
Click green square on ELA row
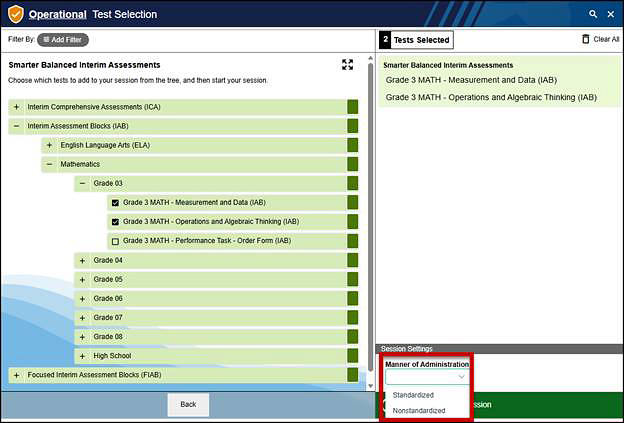click(x=353, y=145)
